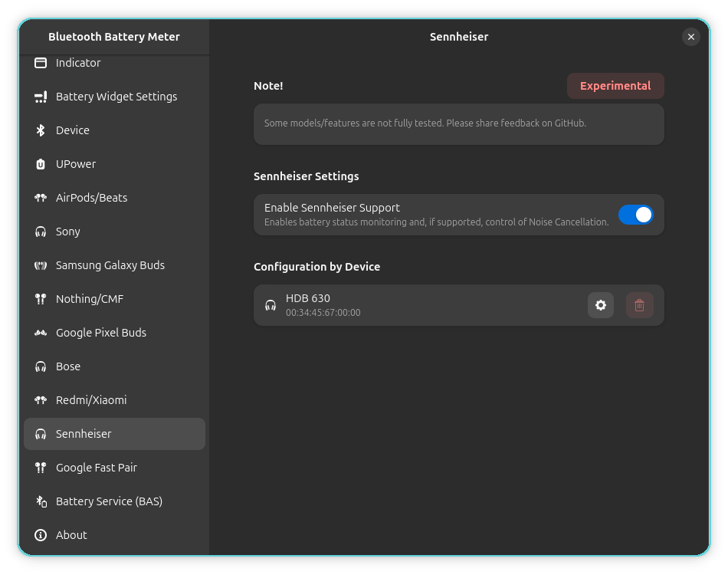Click the Sennheiser Settings heading
This screenshot has width=728, height=575.
(306, 176)
